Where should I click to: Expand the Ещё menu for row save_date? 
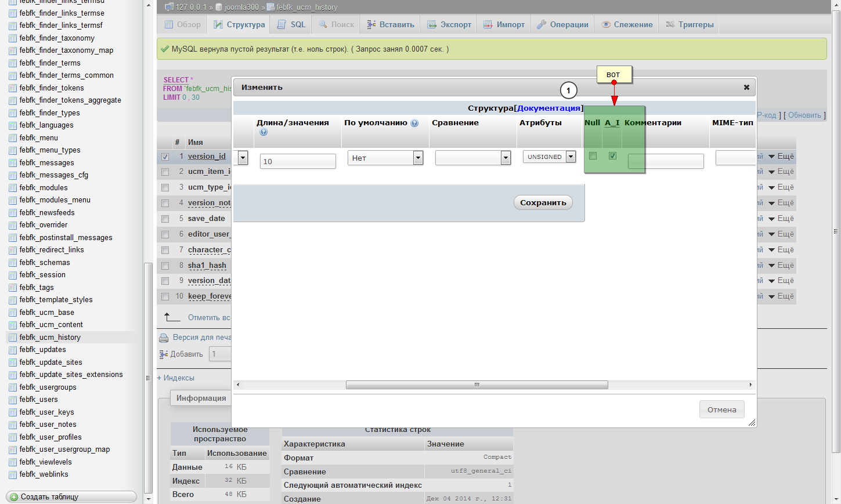point(781,219)
